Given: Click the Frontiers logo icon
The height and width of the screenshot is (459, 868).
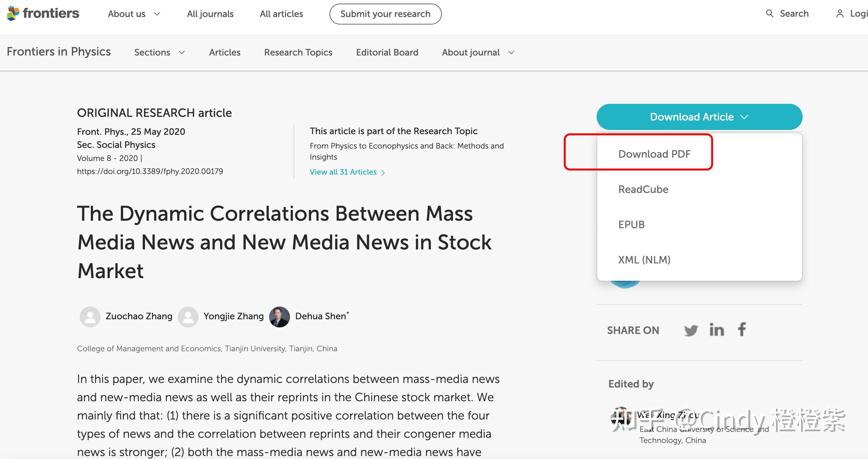Looking at the screenshot, I should pos(13,13).
